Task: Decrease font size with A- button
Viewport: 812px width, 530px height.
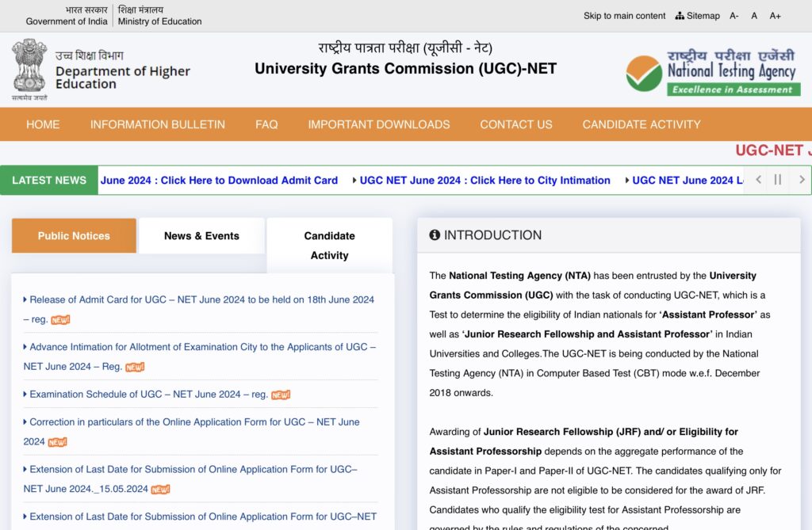Action: tap(733, 16)
